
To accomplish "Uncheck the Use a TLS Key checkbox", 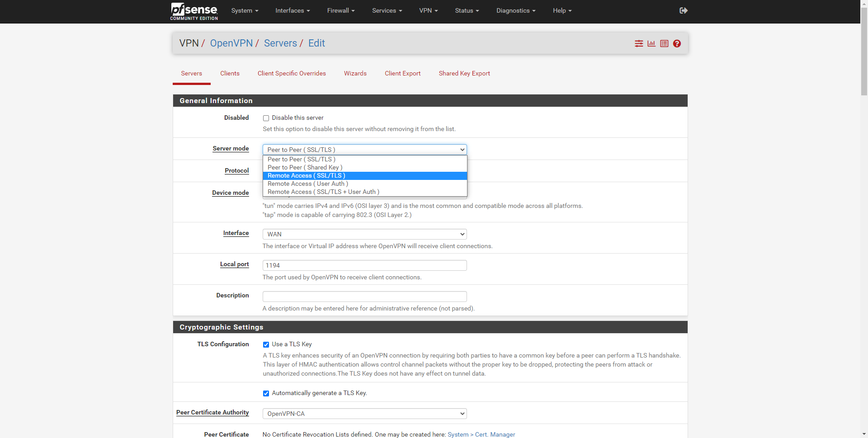I will (x=266, y=344).
